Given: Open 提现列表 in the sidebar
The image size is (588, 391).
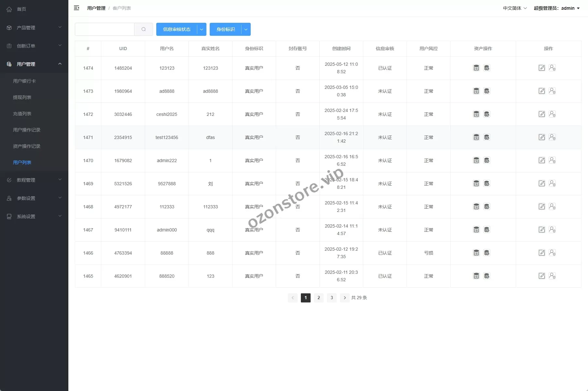Looking at the screenshot, I should 22,97.
